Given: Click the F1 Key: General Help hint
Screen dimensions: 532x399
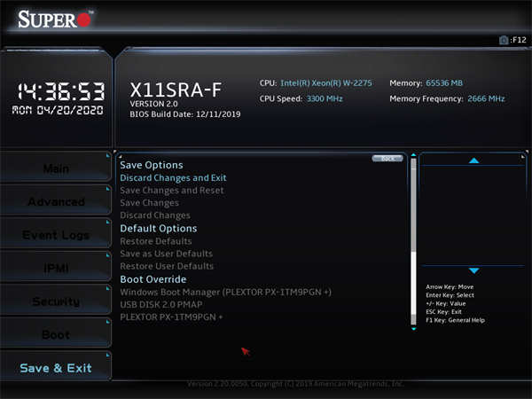Looking at the screenshot, I should tap(456, 320).
